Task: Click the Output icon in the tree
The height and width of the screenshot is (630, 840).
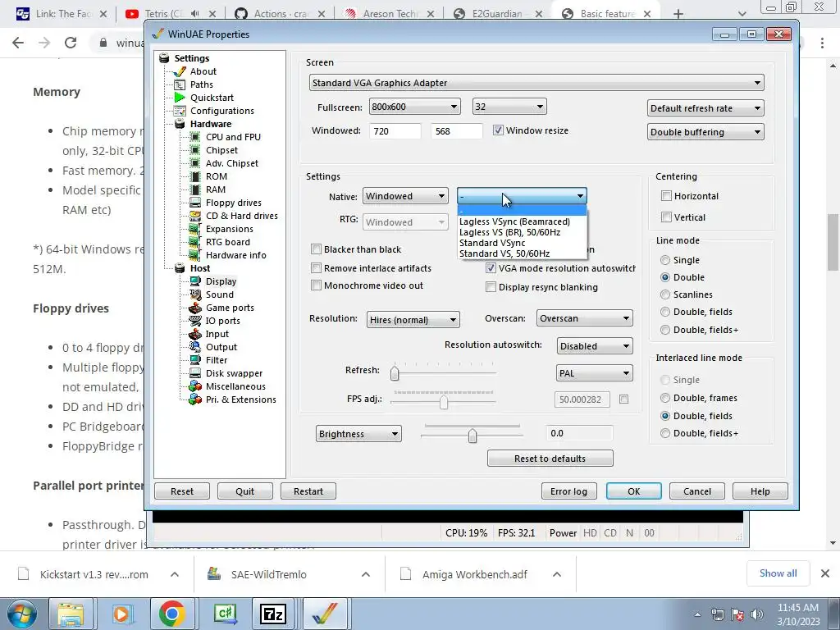Action: click(195, 347)
